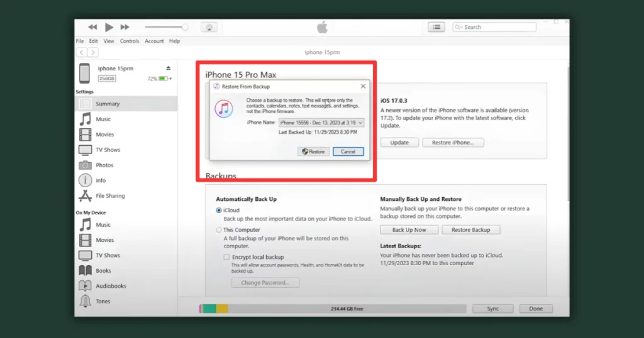Open the iPhone Name backup dropdown
Screen dimensions: 644x338
(321, 123)
